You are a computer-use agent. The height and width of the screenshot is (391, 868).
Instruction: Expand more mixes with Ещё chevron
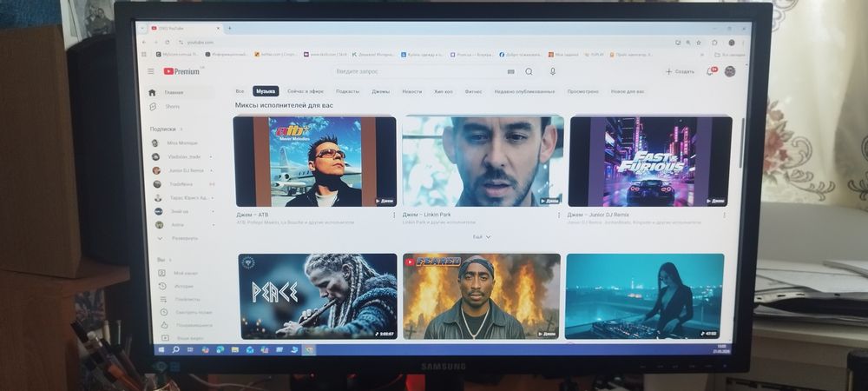pyautogui.click(x=482, y=236)
